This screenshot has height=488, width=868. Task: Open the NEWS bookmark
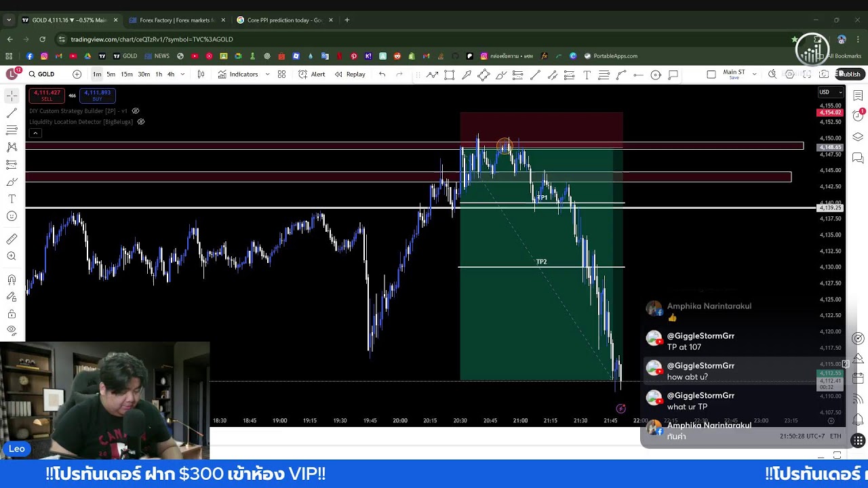pyautogui.click(x=157, y=56)
